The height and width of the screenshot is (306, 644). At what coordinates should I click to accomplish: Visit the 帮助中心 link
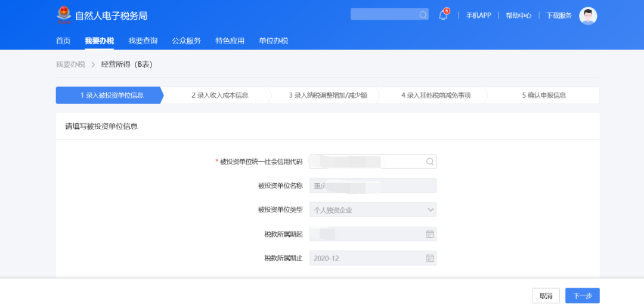click(518, 16)
